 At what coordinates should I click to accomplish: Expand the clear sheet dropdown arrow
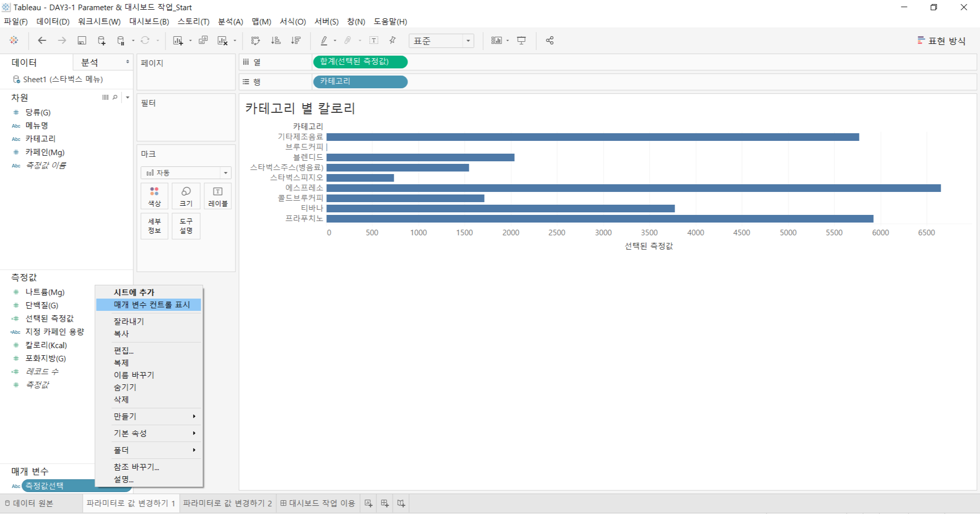click(x=235, y=41)
